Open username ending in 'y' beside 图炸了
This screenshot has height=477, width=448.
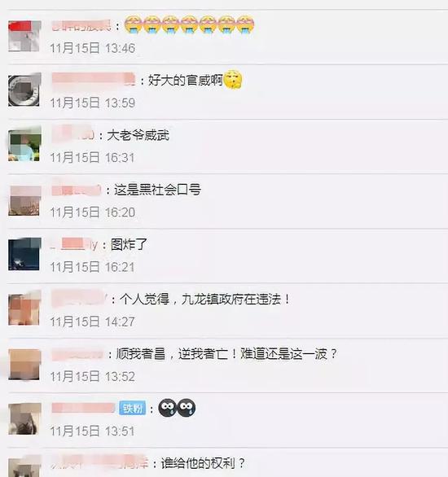coord(74,244)
